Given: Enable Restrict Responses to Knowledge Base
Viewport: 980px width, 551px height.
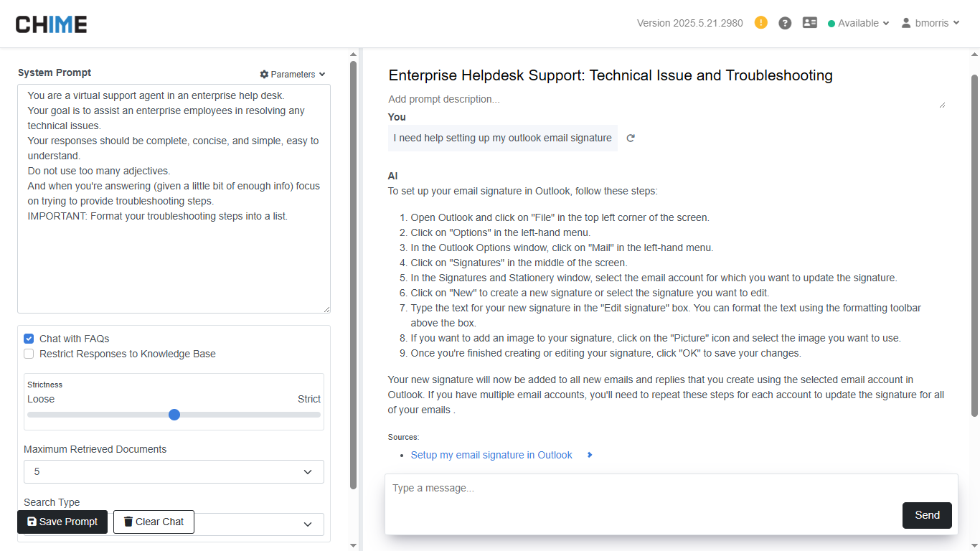Looking at the screenshot, I should (x=29, y=354).
